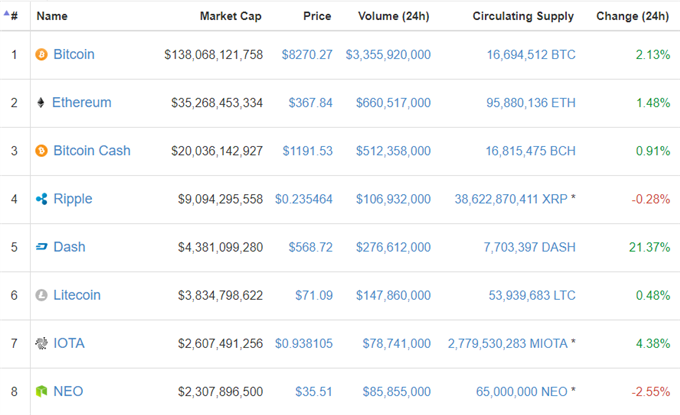Click the green NEO logo icon
Viewport: 680px width, 415px height.
(41, 392)
